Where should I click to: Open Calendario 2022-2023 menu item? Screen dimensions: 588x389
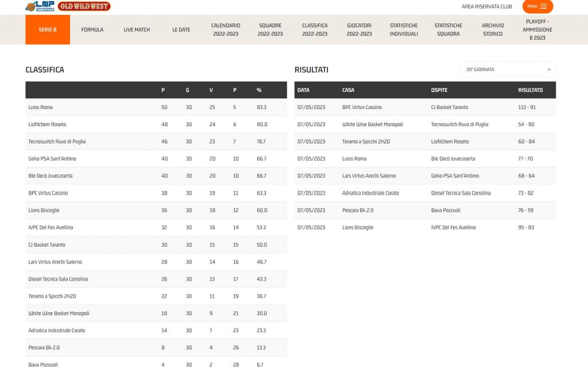tap(226, 30)
